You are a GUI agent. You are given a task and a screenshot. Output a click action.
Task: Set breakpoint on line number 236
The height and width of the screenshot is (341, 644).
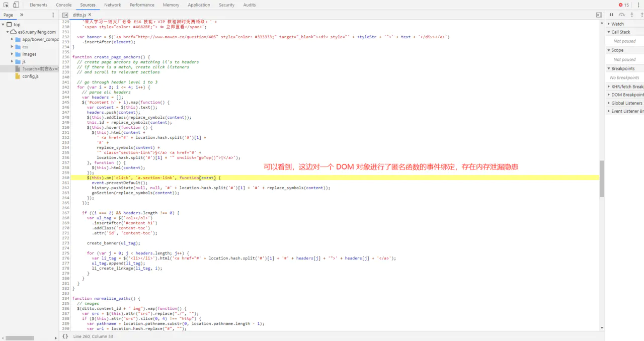[65, 57]
